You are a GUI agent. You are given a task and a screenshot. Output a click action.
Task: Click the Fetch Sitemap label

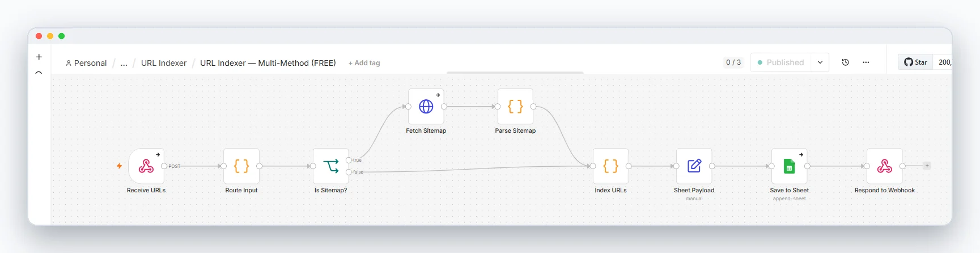[x=426, y=130]
